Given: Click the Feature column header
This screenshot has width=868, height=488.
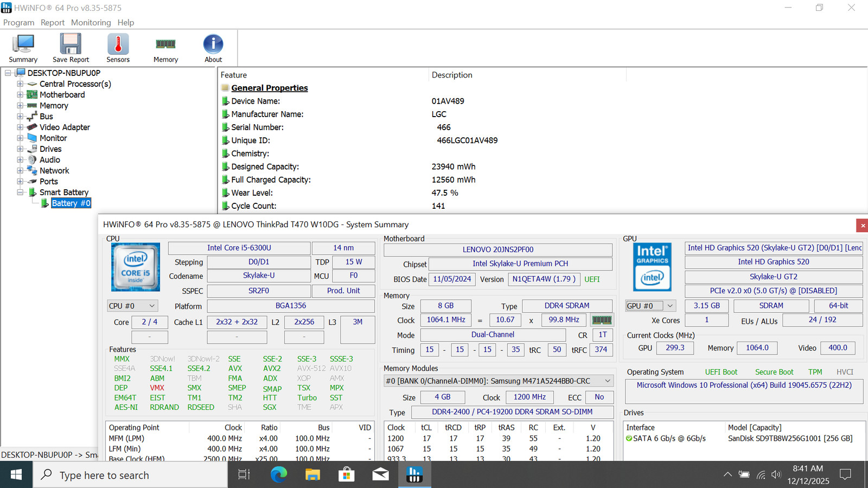Looking at the screenshot, I should pyautogui.click(x=323, y=75).
